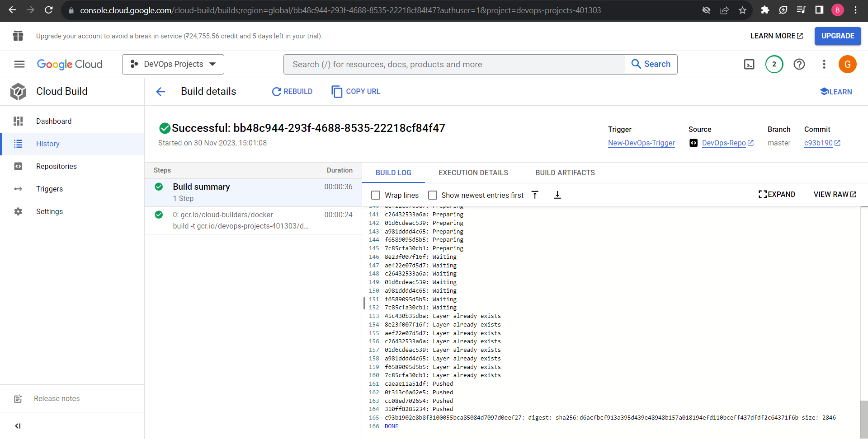Open New-DevOps-Trigger link
868x439 pixels.
click(x=641, y=143)
